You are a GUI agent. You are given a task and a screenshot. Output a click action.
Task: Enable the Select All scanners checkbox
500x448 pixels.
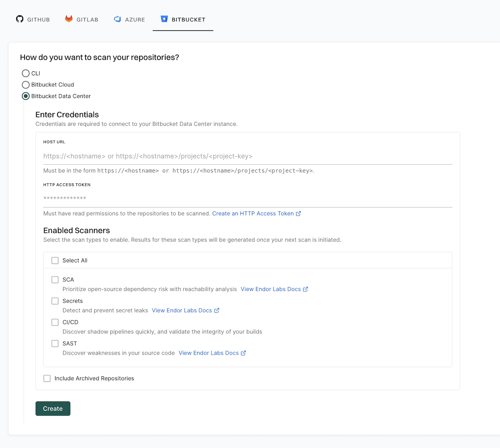(55, 260)
